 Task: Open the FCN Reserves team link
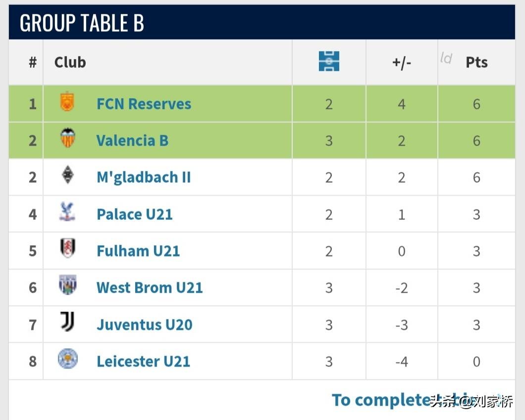tap(144, 104)
